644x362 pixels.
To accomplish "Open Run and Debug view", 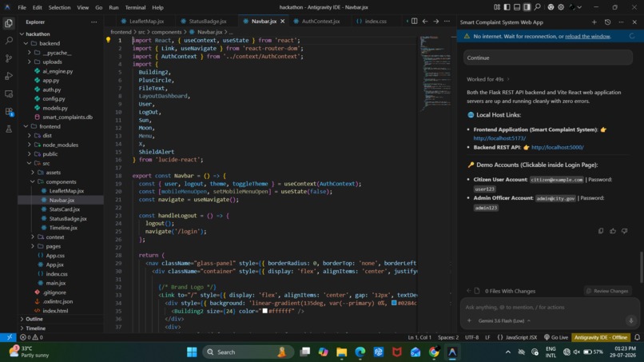I will coord(9,76).
